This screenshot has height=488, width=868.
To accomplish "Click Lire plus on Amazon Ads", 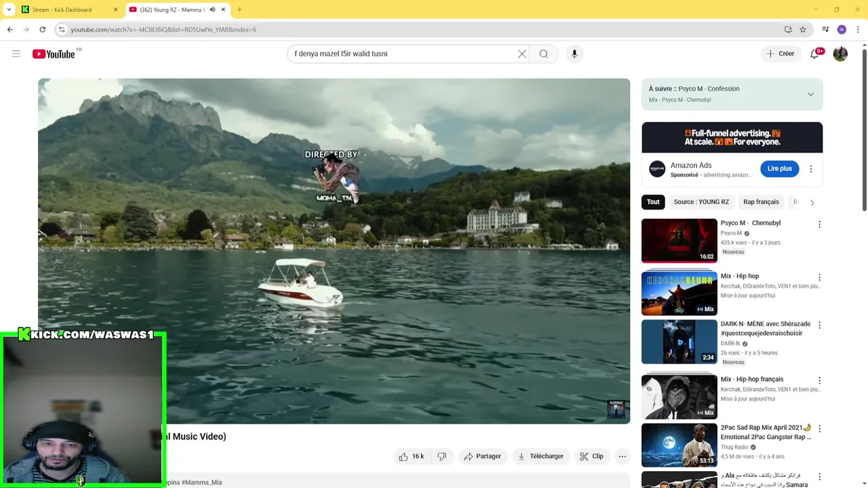I will coord(779,169).
